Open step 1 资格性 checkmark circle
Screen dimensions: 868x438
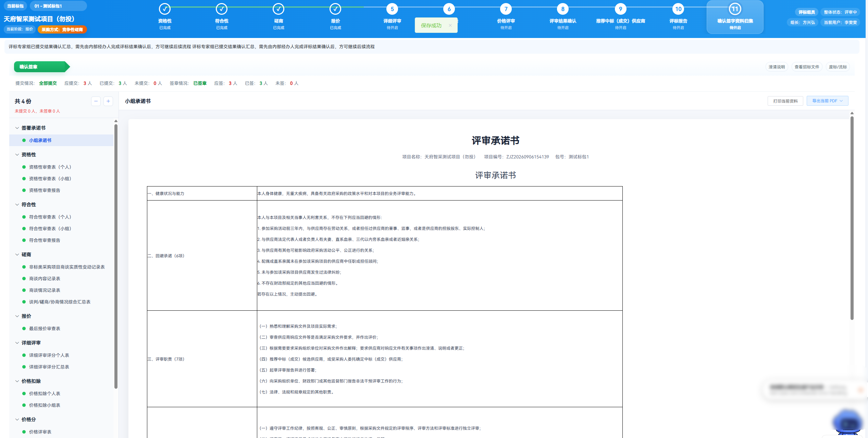[x=165, y=9]
